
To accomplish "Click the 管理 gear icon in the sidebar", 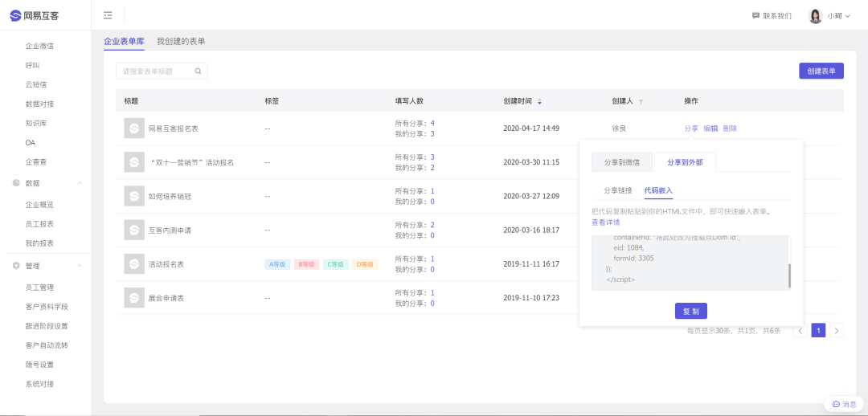I will pos(17,266).
